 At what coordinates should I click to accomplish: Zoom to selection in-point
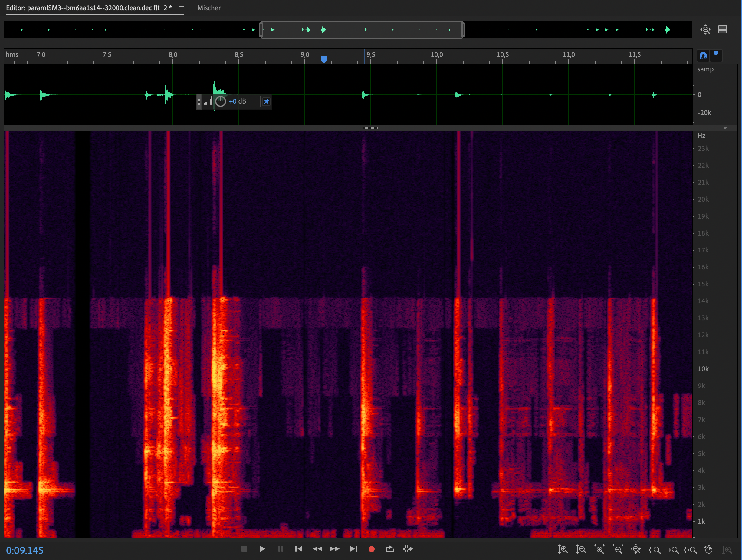pyautogui.click(x=655, y=549)
